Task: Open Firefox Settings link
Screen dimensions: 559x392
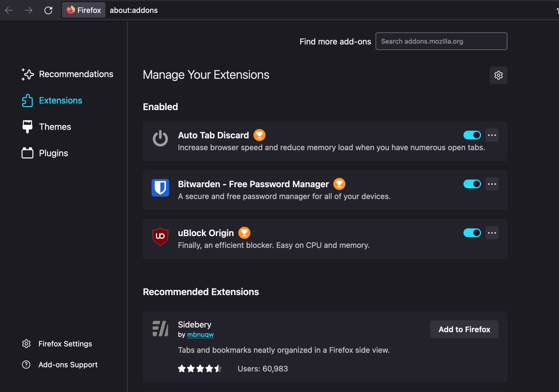Action: [65, 344]
